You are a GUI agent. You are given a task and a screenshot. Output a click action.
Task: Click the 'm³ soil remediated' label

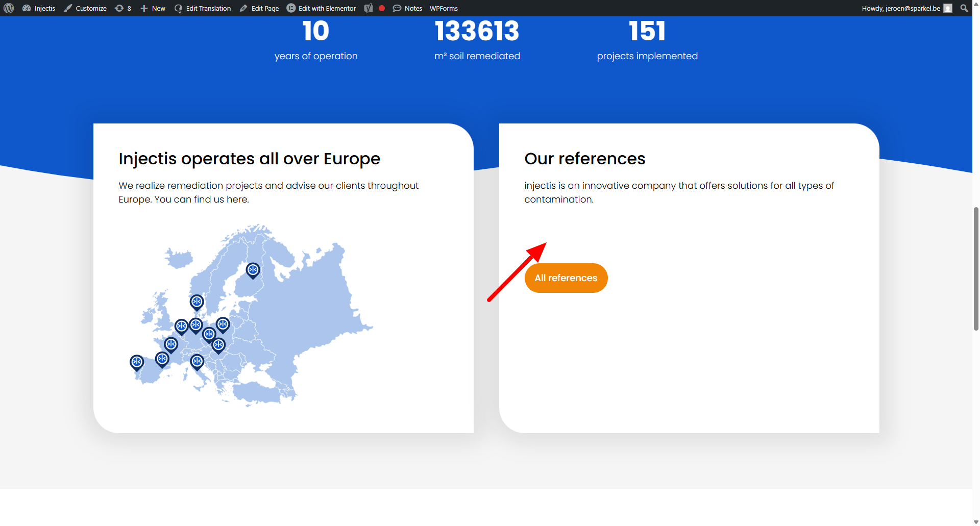coord(477,56)
